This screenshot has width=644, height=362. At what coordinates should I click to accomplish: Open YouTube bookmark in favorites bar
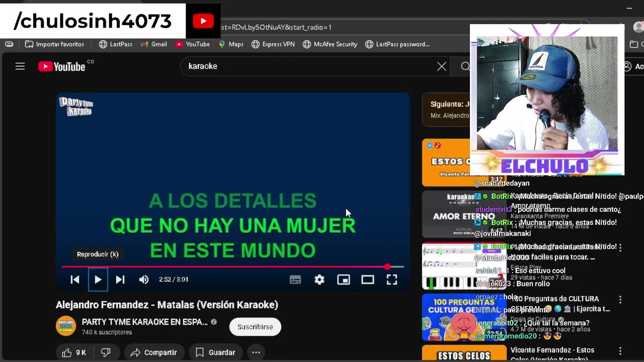click(193, 44)
